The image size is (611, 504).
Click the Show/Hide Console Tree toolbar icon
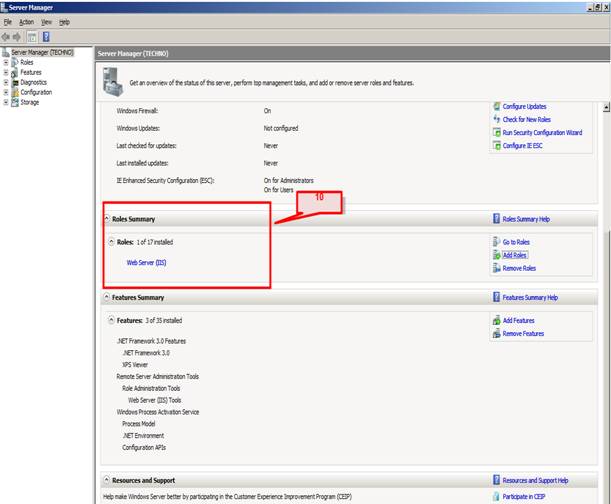coord(32,36)
